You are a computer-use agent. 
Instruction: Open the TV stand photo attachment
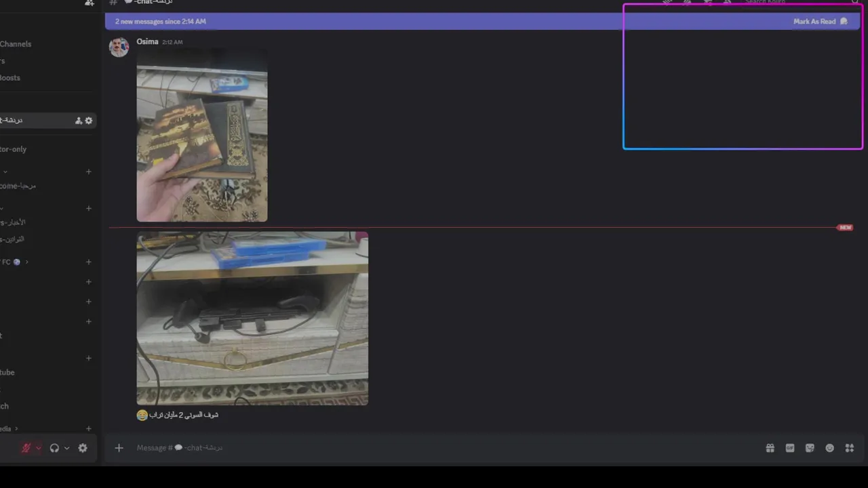point(252,319)
